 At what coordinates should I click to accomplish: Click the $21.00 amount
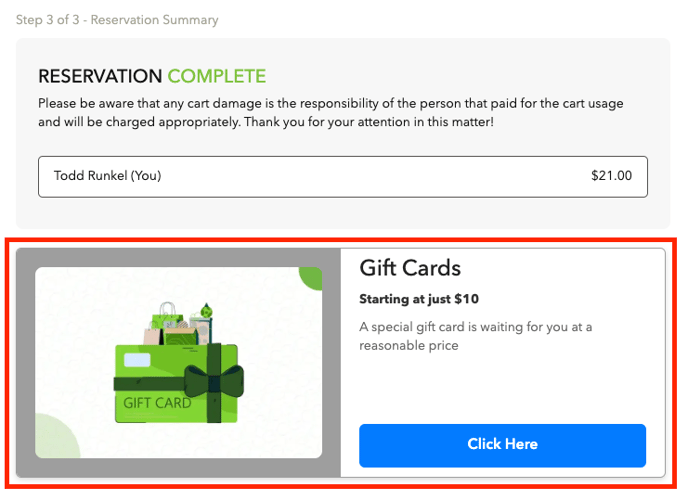(x=611, y=176)
